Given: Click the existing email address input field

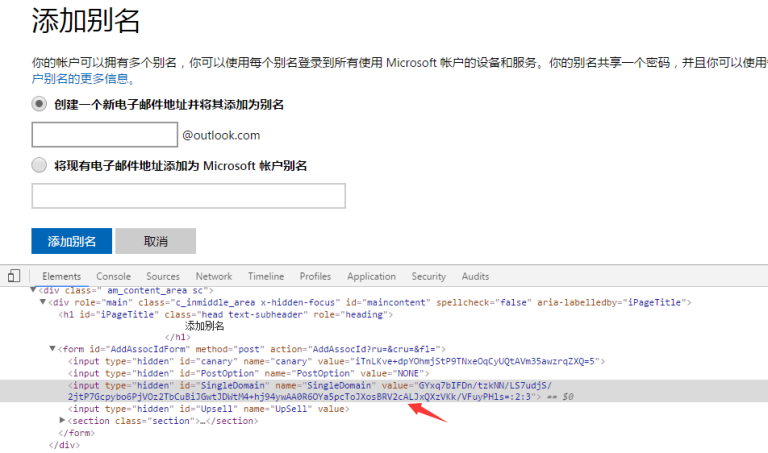Looking at the screenshot, I should coord(188,196).
